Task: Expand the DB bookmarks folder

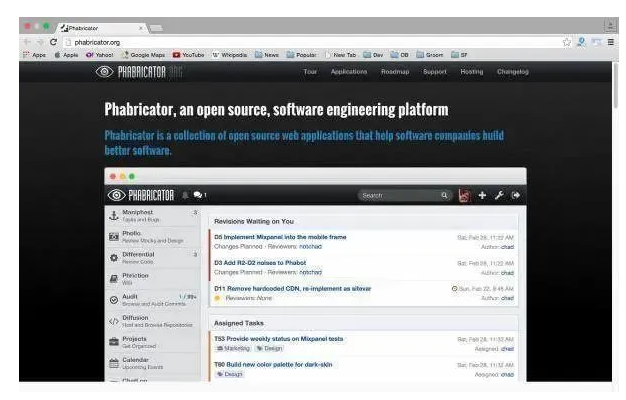Action: [399, 55]
